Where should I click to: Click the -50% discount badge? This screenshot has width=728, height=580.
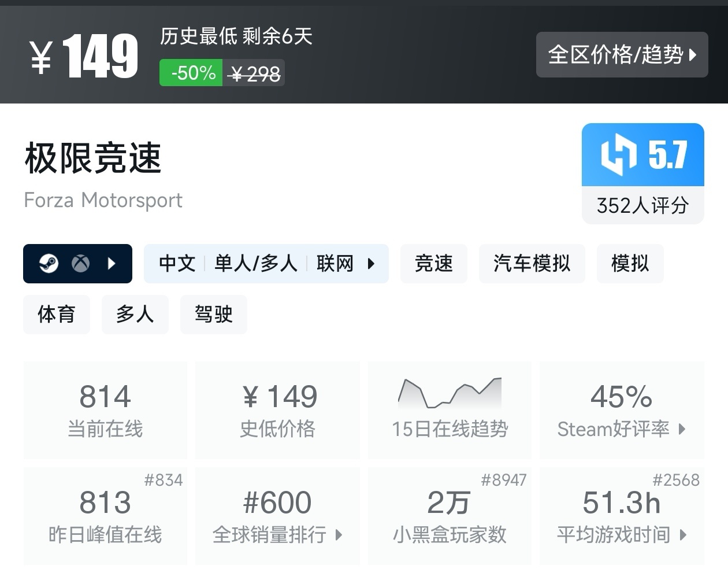[x=190, y=73]
